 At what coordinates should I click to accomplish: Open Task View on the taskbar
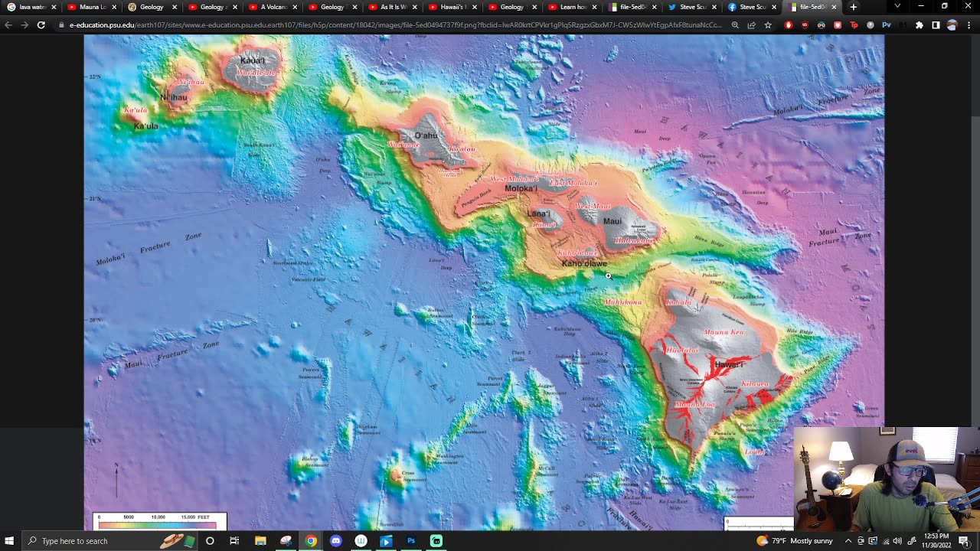234,541
